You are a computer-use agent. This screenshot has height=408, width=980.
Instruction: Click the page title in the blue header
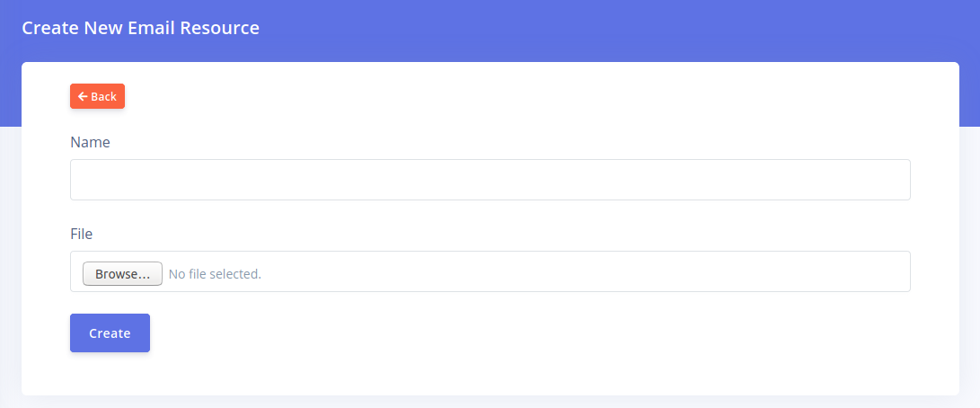click(140, 28)
